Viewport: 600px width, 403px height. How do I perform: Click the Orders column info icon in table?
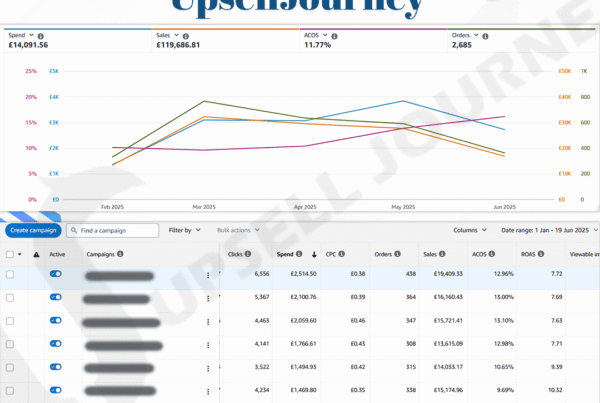(397, 254)
